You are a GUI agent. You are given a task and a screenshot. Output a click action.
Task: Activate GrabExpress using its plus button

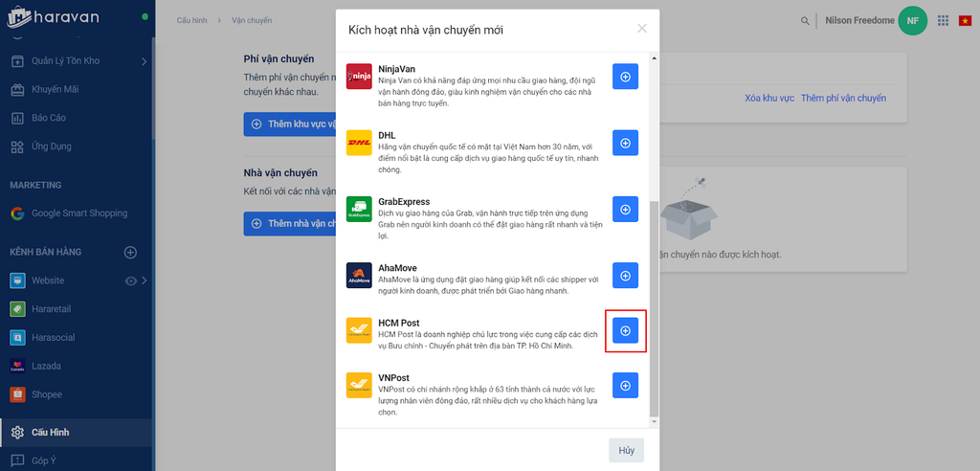[625, 210]
